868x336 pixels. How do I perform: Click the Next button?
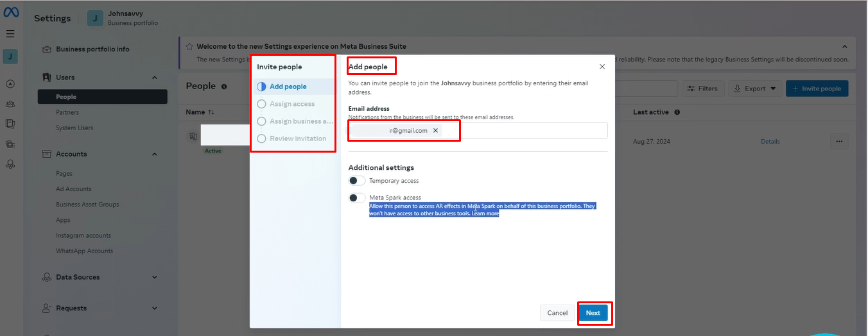[593, 313]
